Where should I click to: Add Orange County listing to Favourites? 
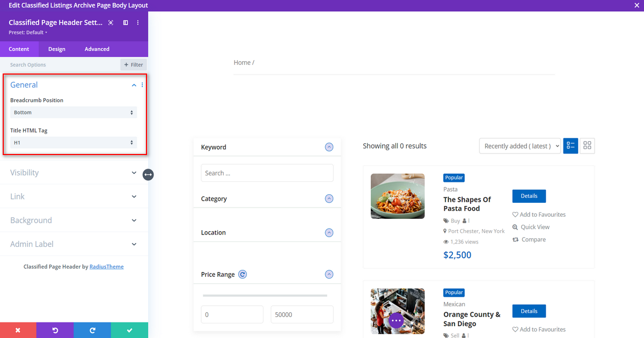tap(539, 329)
